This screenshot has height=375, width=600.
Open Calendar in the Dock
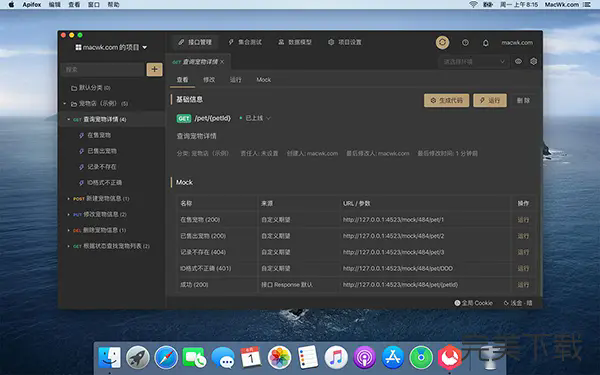251,357
